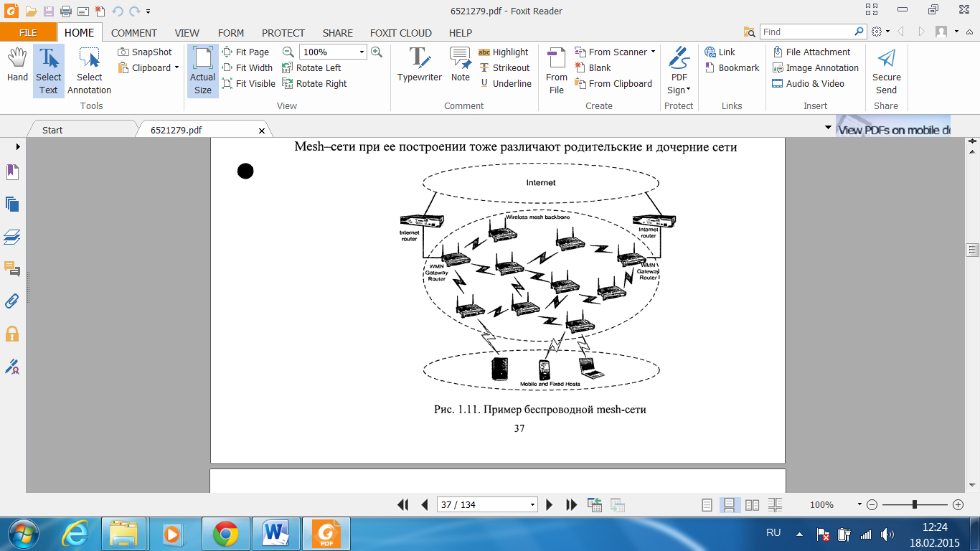Insert a Link
This screenshot has width=980, height=551.
coord(720,52)
